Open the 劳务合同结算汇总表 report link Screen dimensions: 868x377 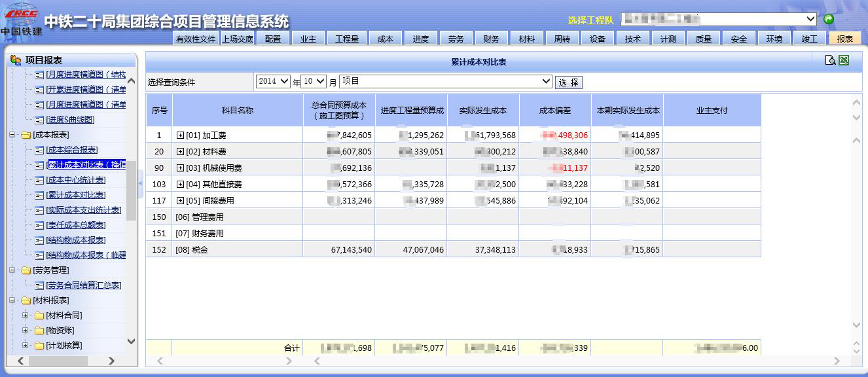pos(84,285)
